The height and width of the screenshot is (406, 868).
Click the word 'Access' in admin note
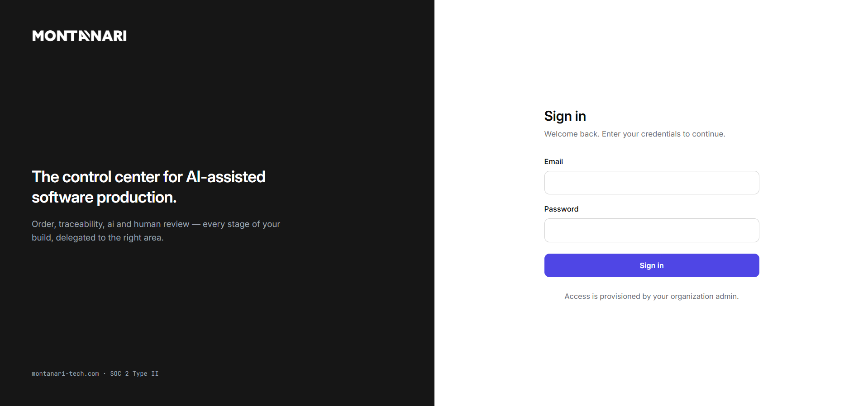(x=577, y=296)
